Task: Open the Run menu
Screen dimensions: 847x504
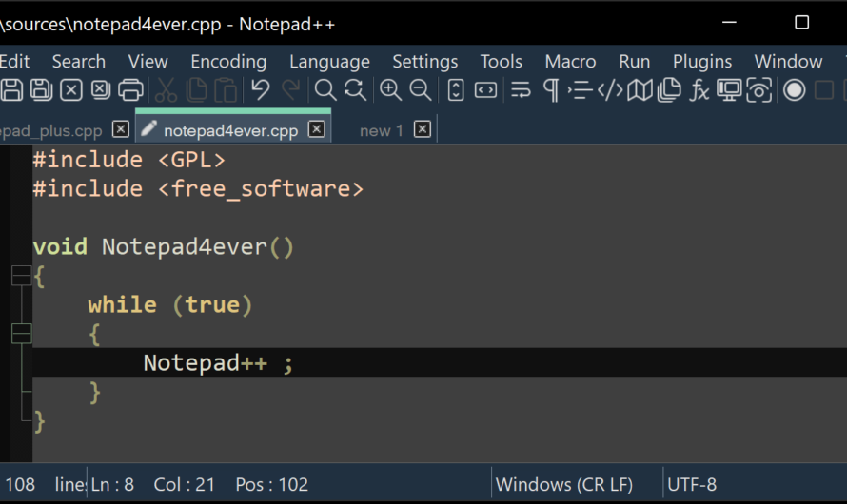Action: [x=634, y=62]
